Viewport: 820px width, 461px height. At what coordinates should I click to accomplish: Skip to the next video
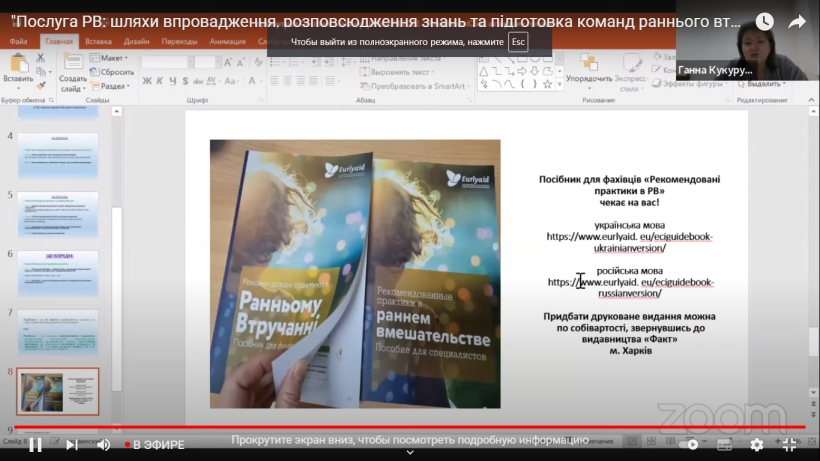tap(72, 445)
